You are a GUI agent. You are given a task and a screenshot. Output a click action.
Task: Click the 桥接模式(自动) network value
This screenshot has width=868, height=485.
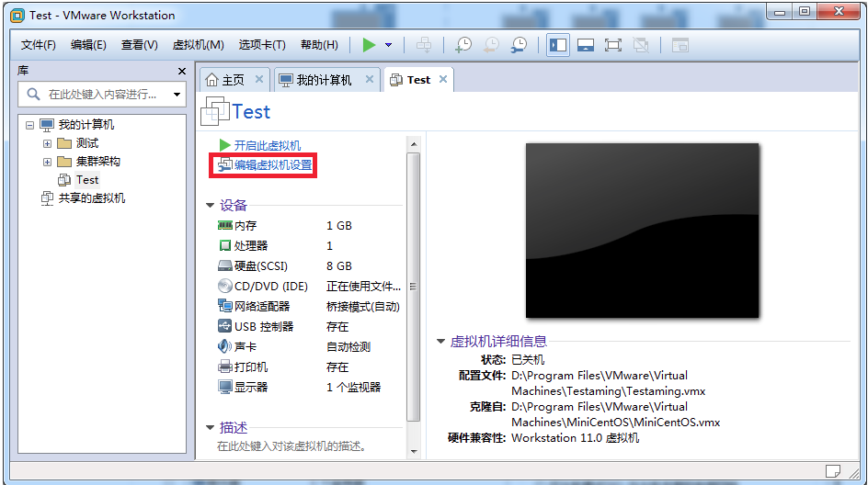point(362,307)
